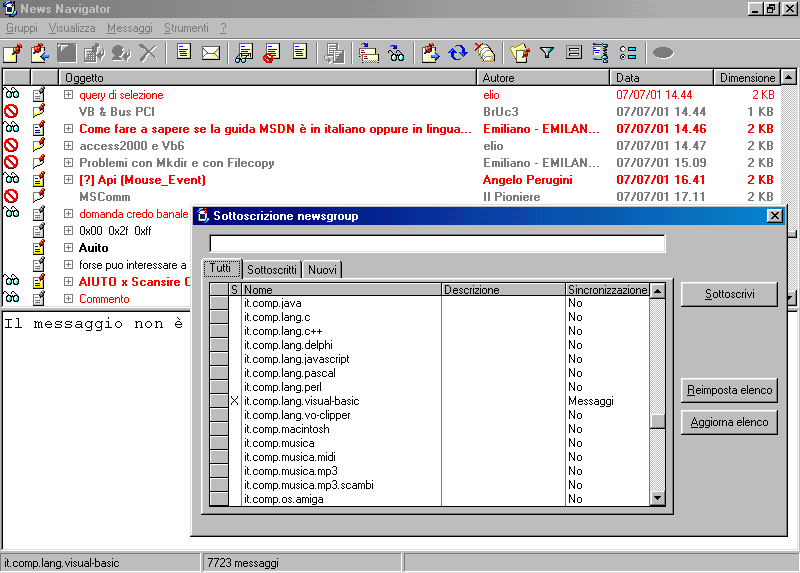
Task: Click the blue circular arrows sync icon
Action: [458, 53]
